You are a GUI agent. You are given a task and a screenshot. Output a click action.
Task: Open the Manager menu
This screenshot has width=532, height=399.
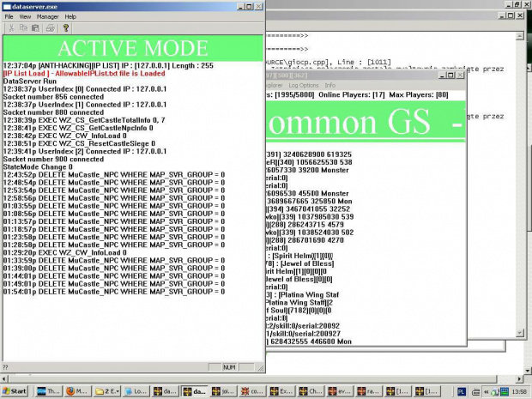[47, 16]
